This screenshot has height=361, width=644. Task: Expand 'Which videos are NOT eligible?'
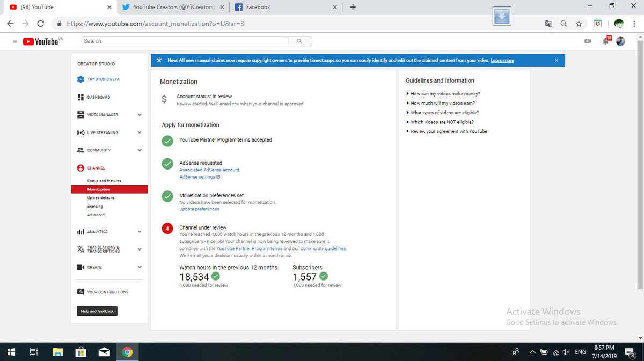(440, 122)
